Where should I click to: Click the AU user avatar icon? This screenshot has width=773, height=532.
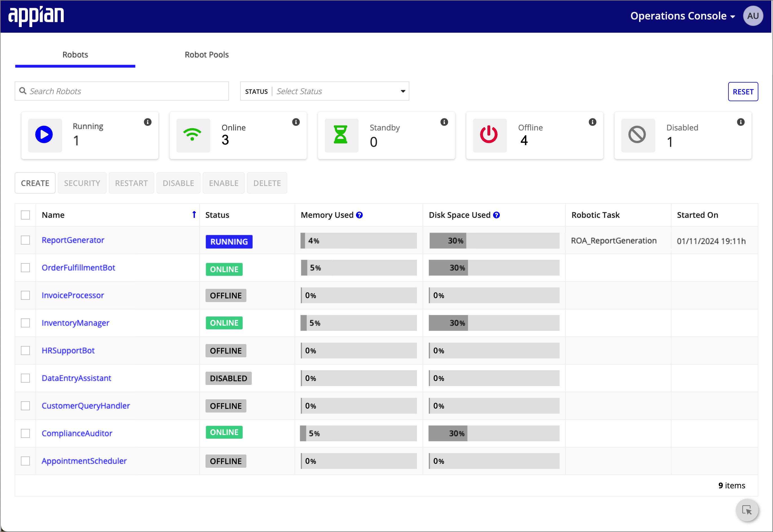[754, 16]
